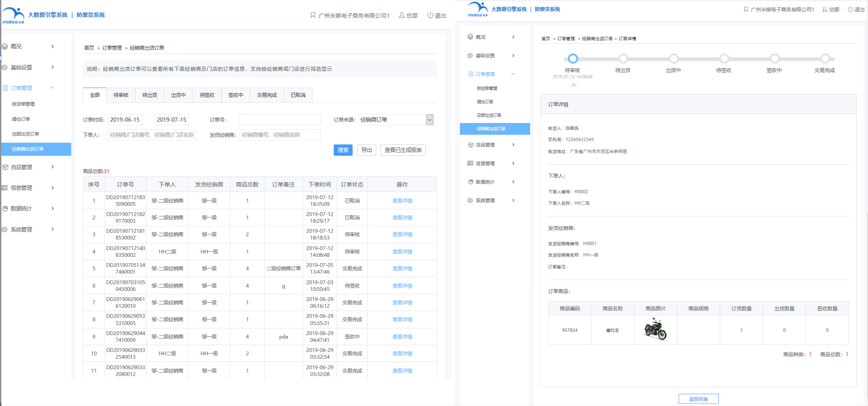Click the 待出货 progress step circle
The height and width of the screenshot is (406, 868).
(623, 58)
